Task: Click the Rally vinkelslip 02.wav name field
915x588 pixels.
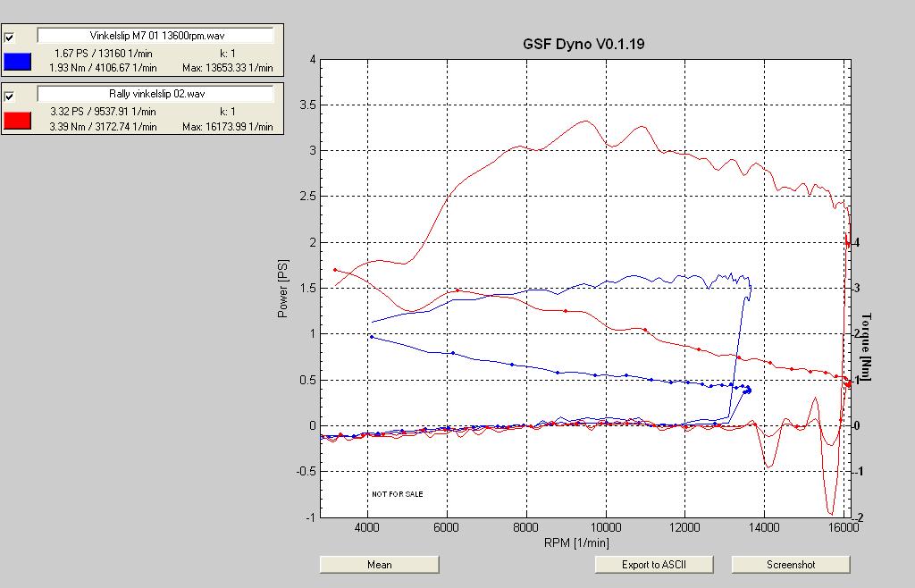Action: click(155, 94)
